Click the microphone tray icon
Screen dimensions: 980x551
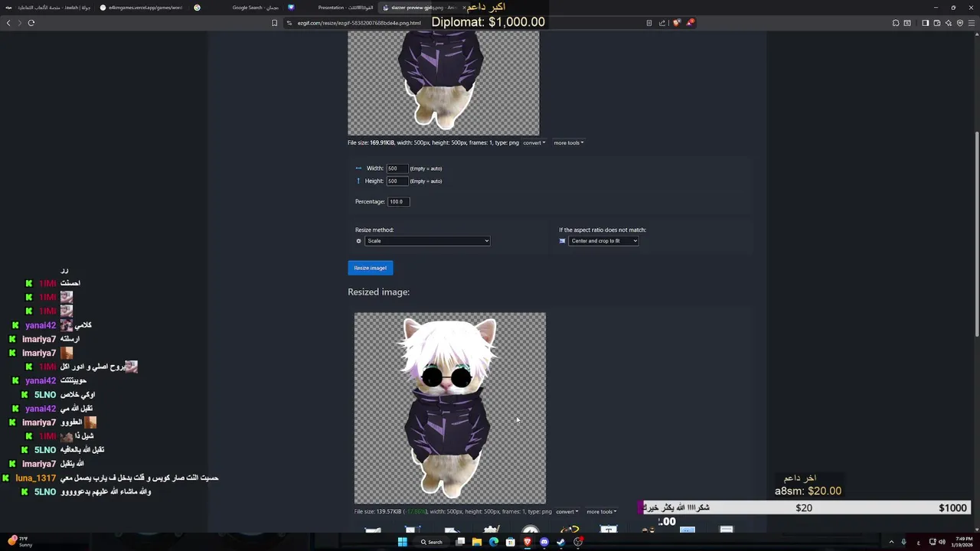(x=903, y=542)
